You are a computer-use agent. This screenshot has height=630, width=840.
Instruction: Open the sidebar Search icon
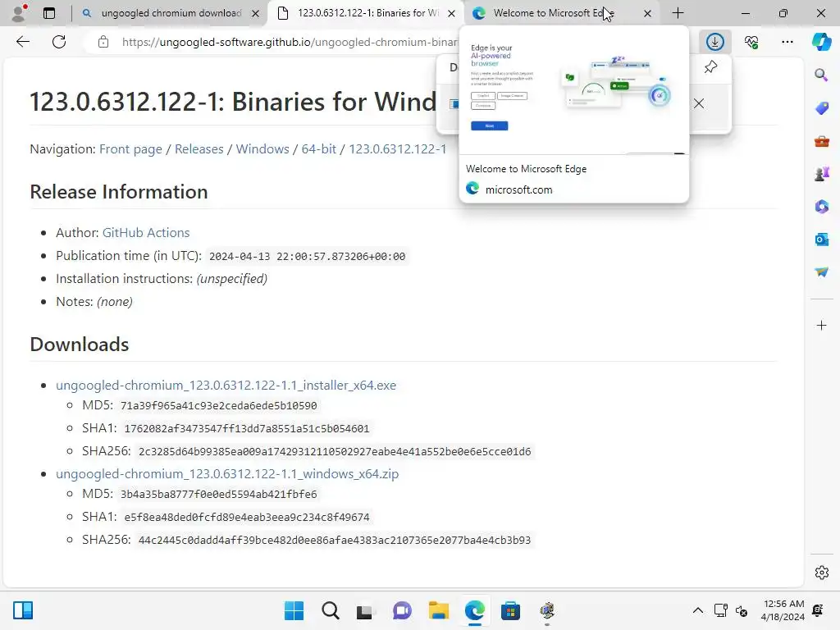pyautogui.click(x=821, y=75)
